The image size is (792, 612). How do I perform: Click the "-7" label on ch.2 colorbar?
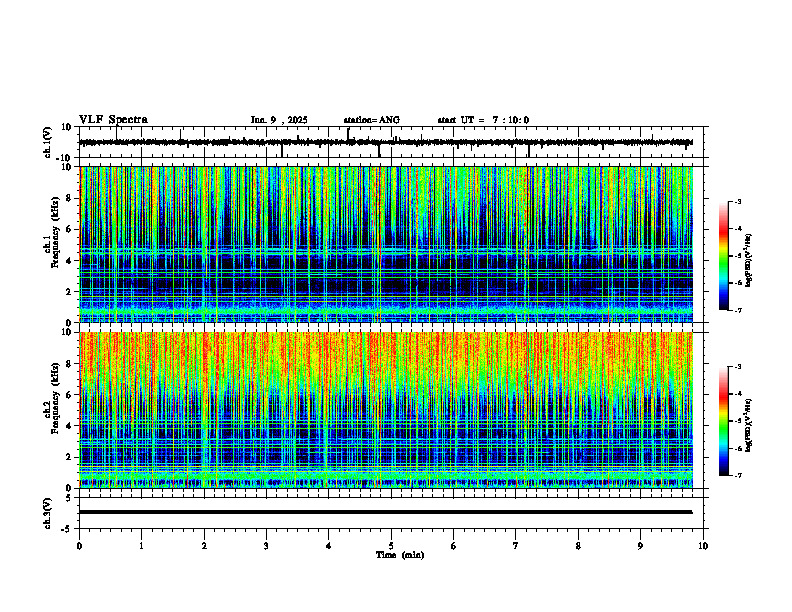click(x=738, y=475)
